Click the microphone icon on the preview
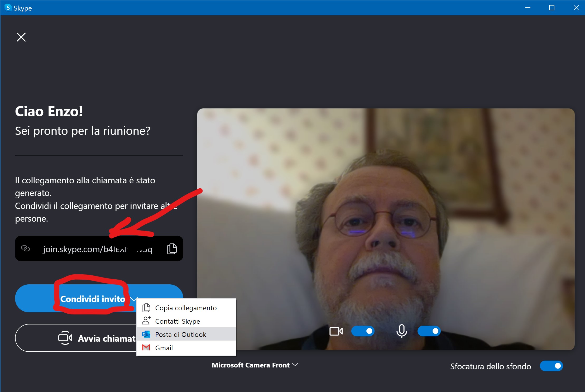Screen dimensions: 585x392 (401, 331)
